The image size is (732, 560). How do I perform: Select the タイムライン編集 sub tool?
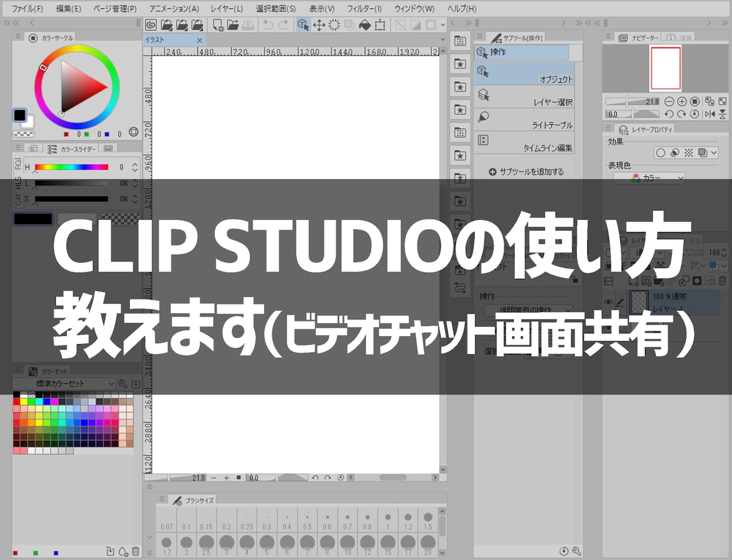click(x=524, y=142)
